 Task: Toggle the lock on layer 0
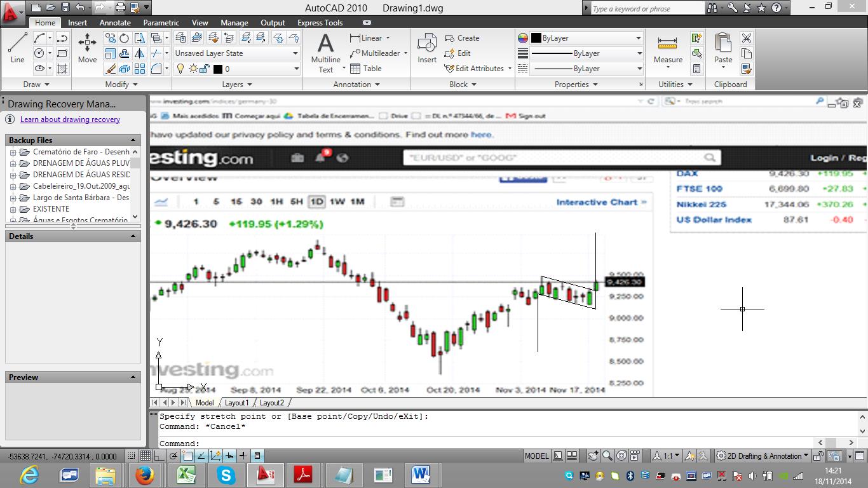(x=205, y=69)
